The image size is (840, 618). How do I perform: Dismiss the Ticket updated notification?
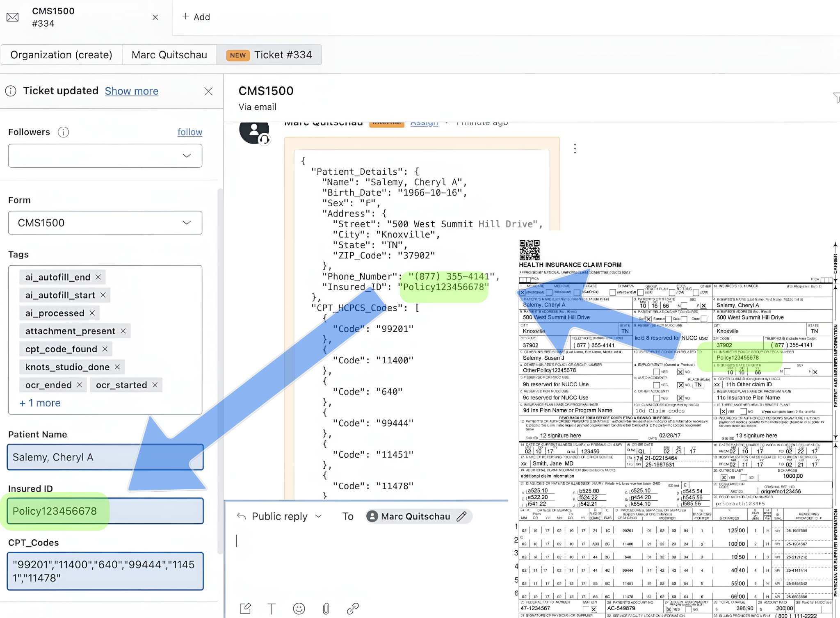coord(208,91)
